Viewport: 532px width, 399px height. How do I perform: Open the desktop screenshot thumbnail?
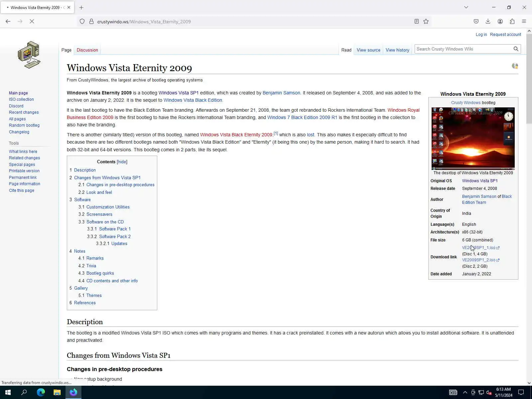tap(473, 138)
